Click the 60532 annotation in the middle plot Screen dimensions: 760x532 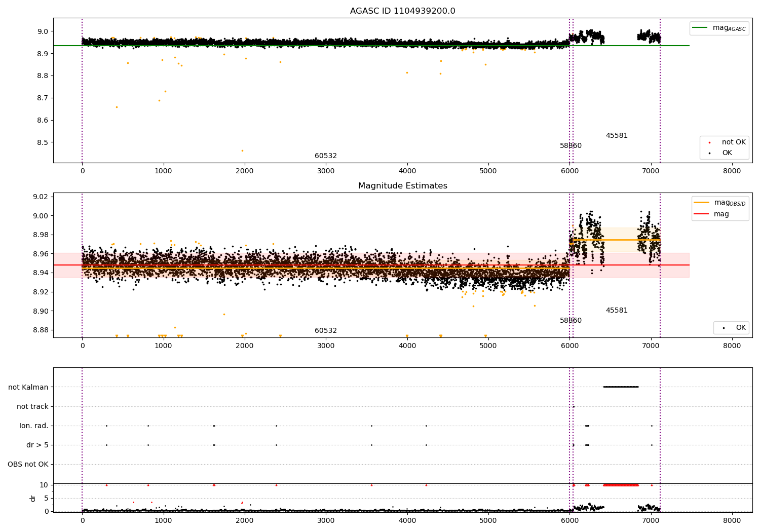(326, 331)
